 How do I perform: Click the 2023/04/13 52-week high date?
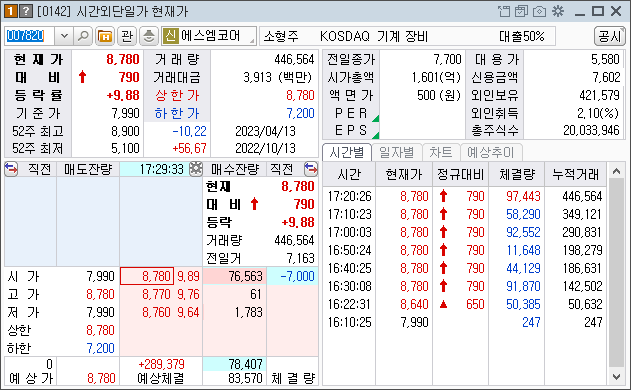[x=265, y=131]
